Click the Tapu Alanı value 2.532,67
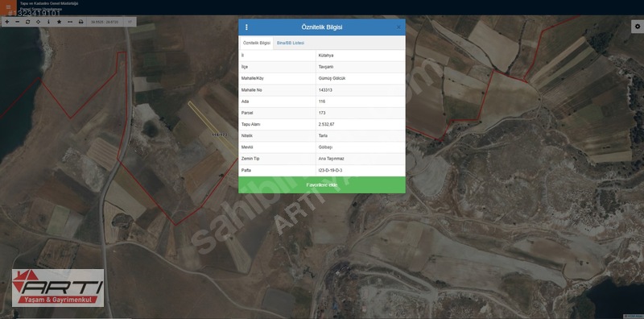 point(326,124)
